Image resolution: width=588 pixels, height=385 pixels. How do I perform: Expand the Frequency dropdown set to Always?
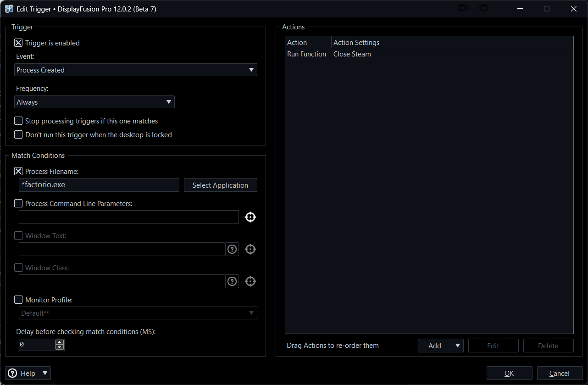[x=94, y=102]
